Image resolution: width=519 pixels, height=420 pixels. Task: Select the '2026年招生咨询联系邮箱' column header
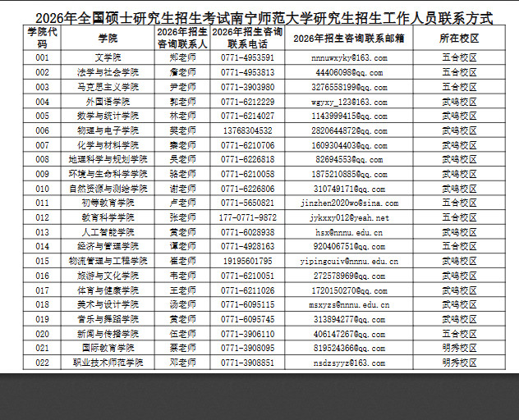tap(348, 39)
